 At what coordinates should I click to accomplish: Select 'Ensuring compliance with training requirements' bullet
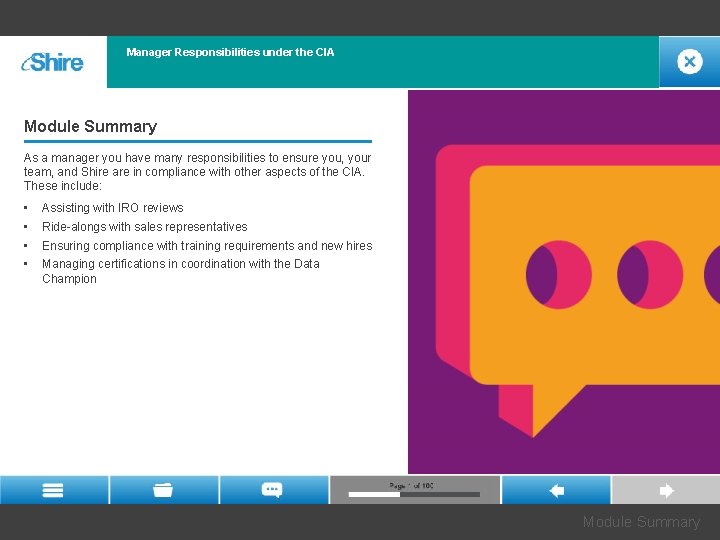coord(207,246)
